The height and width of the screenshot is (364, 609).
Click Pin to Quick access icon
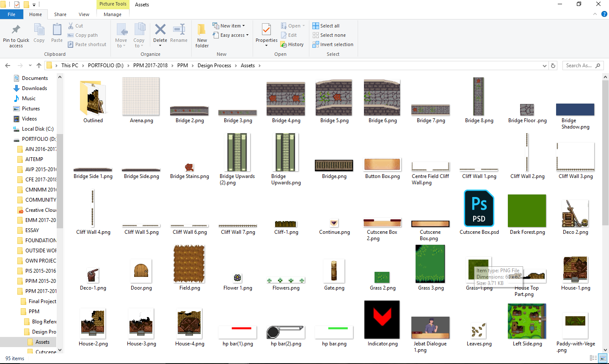(16, 30)
